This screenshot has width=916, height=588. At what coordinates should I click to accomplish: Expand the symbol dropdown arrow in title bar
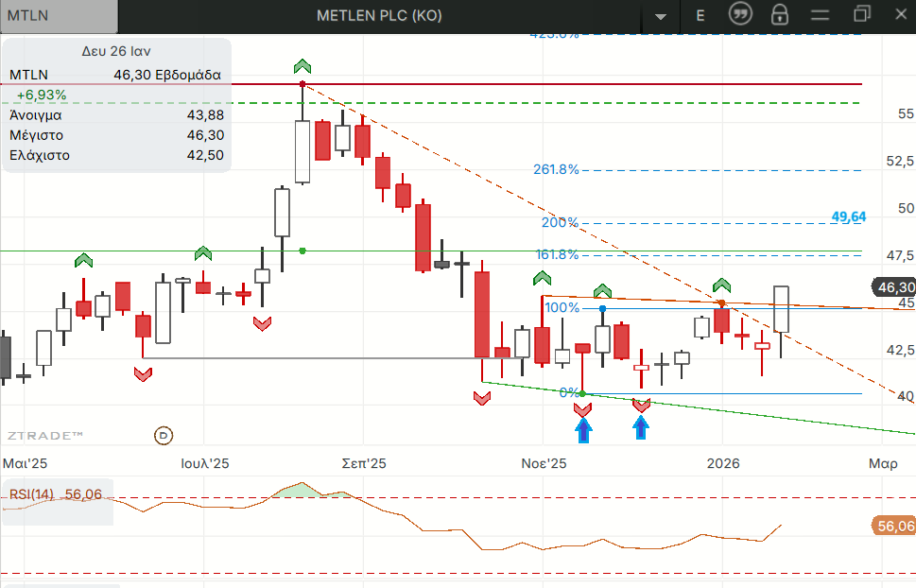(x=660, y=16)
